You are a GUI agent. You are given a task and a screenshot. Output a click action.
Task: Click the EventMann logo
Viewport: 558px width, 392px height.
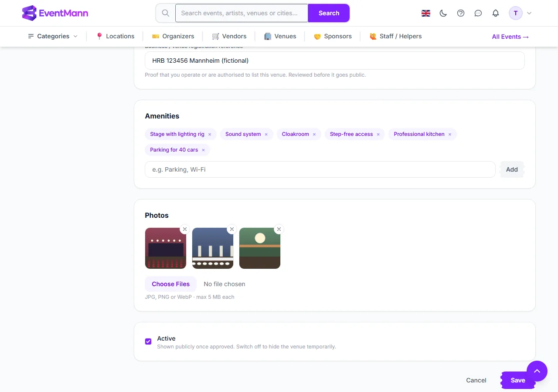point(55,13)
